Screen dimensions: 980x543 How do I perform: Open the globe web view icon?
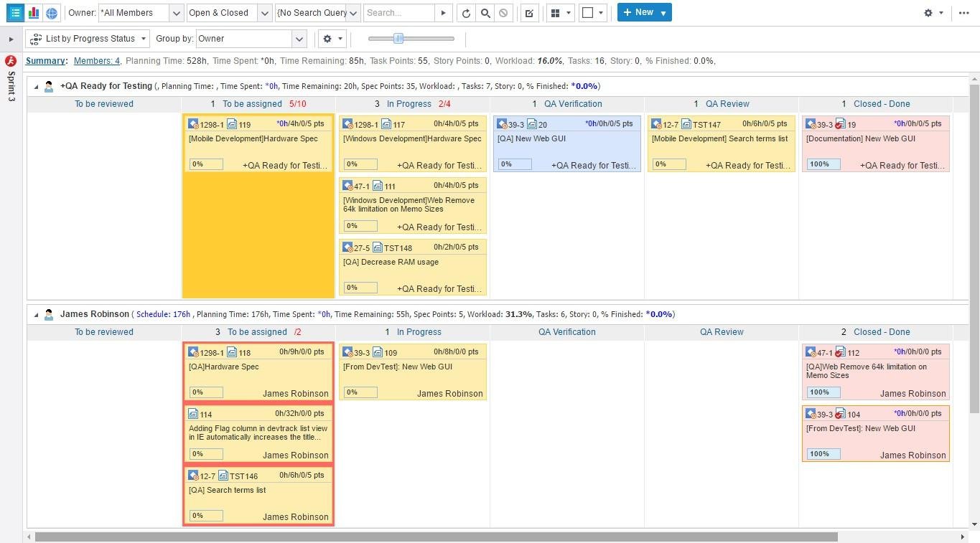pyautogui.click(x=52, y=13)
